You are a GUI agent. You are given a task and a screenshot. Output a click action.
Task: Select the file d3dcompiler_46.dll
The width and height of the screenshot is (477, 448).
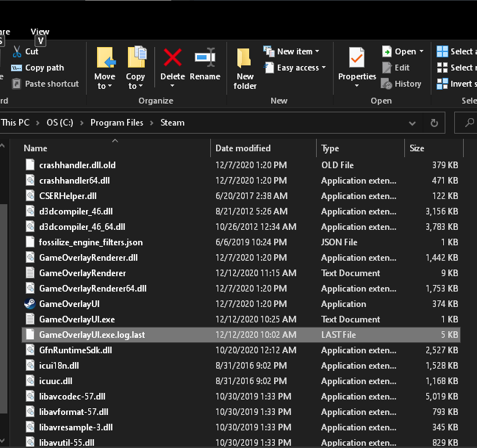[x=241, y=212]
